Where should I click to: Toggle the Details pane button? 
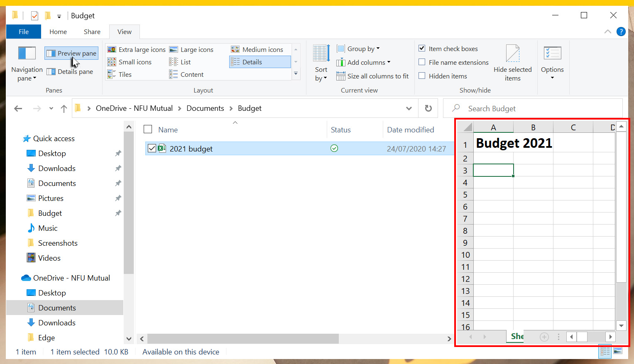click(70, 72)
